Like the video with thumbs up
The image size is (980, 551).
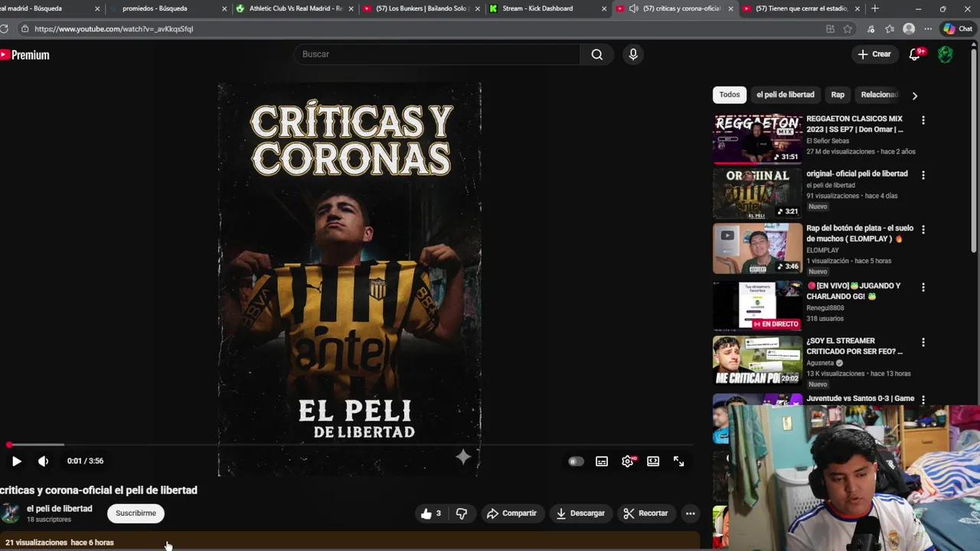click(431, 514)
